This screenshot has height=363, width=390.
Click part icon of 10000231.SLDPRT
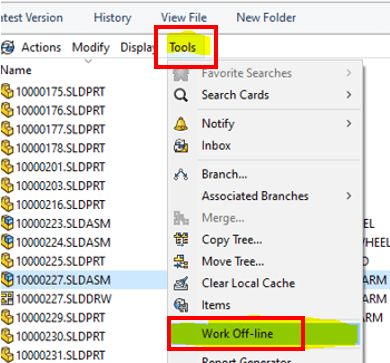coord(7,355)
